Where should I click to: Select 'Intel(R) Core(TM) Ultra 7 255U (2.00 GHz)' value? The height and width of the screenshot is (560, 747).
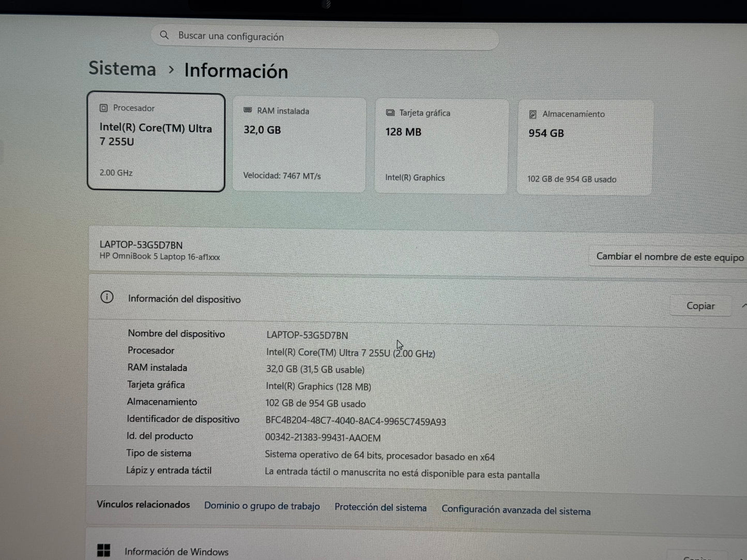(x=350, y=353)
